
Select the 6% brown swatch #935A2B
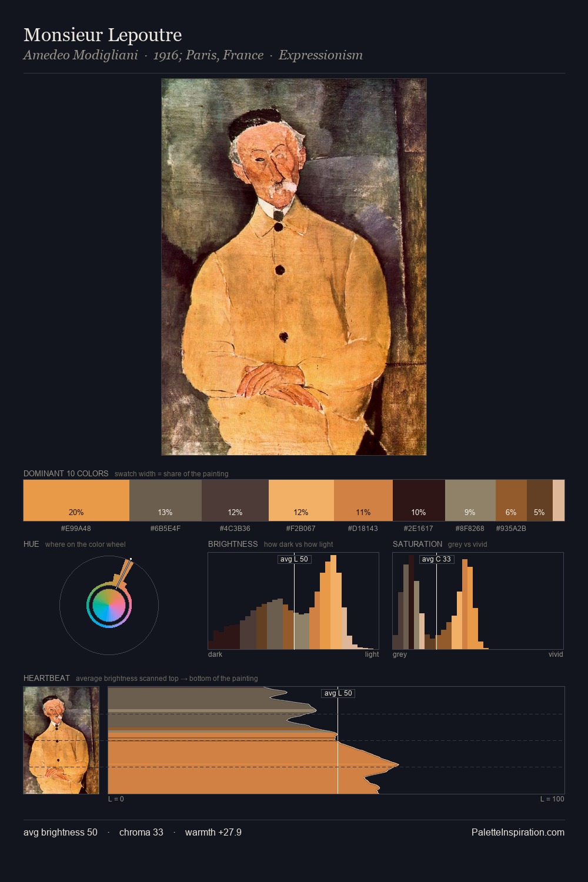[511, 500]
